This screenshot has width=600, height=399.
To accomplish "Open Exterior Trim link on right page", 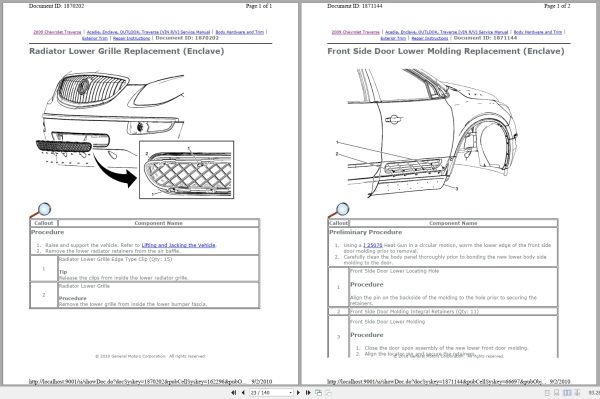I will coord(393,38).
